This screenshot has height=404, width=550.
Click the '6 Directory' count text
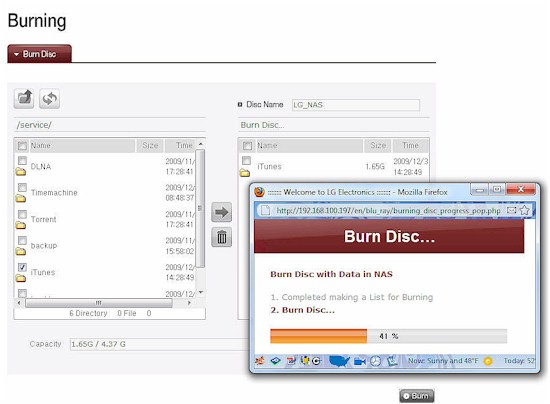pyautogui.click(x=88, y=313)
